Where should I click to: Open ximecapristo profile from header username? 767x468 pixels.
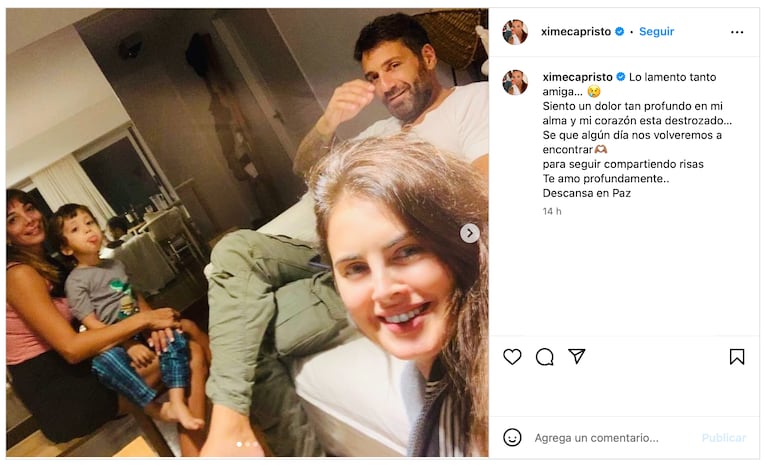point(576,32)
